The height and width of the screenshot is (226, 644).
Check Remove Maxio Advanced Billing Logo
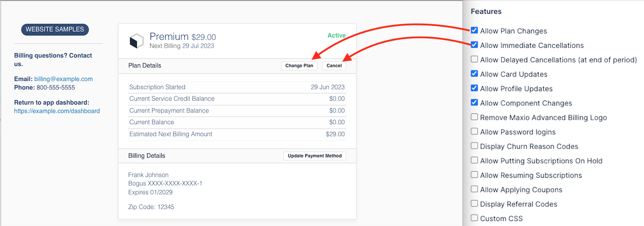[475, 117]
